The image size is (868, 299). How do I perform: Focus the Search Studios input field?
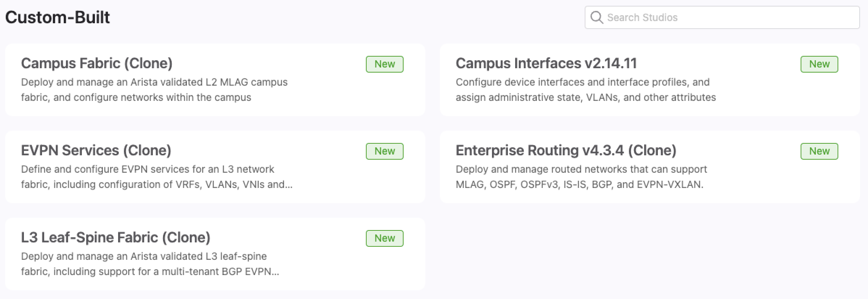tap(728, 17)
